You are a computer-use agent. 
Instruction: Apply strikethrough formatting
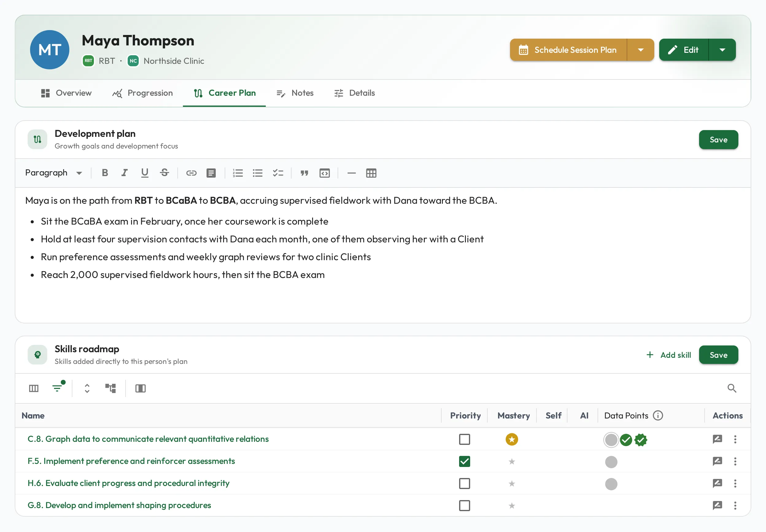[164, 173]
